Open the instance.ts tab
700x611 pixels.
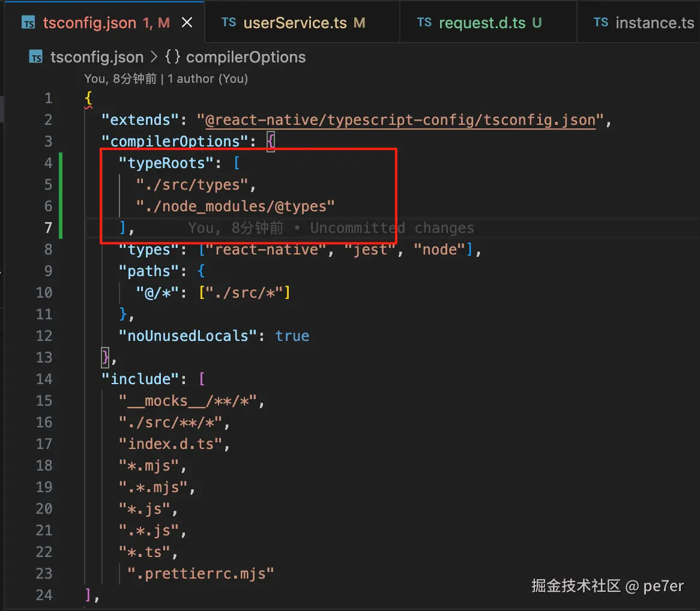point(639,22)
